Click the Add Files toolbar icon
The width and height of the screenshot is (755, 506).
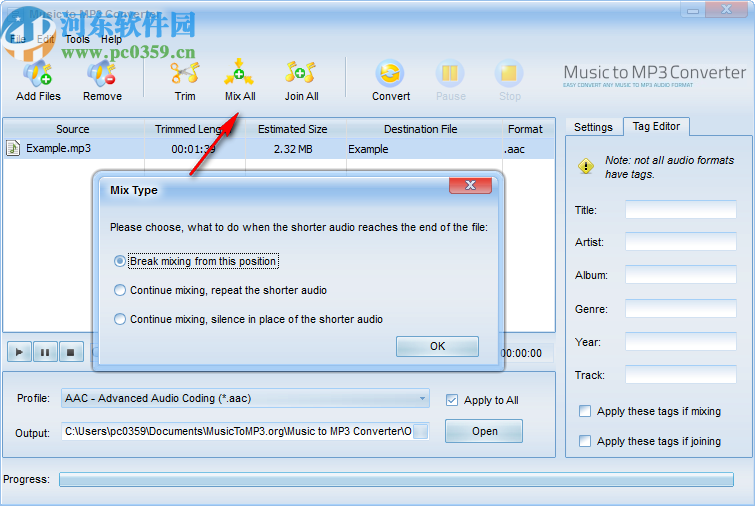coord(38,74)
